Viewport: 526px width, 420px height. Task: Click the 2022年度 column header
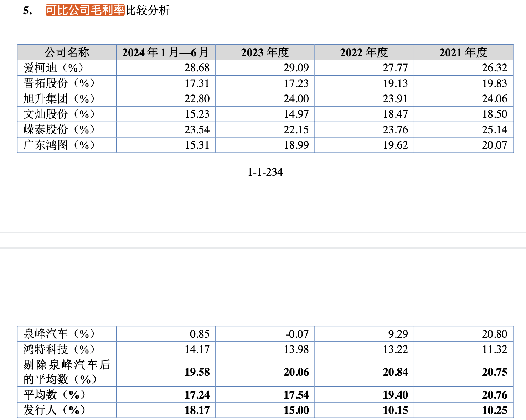click(x=364, y=52)
